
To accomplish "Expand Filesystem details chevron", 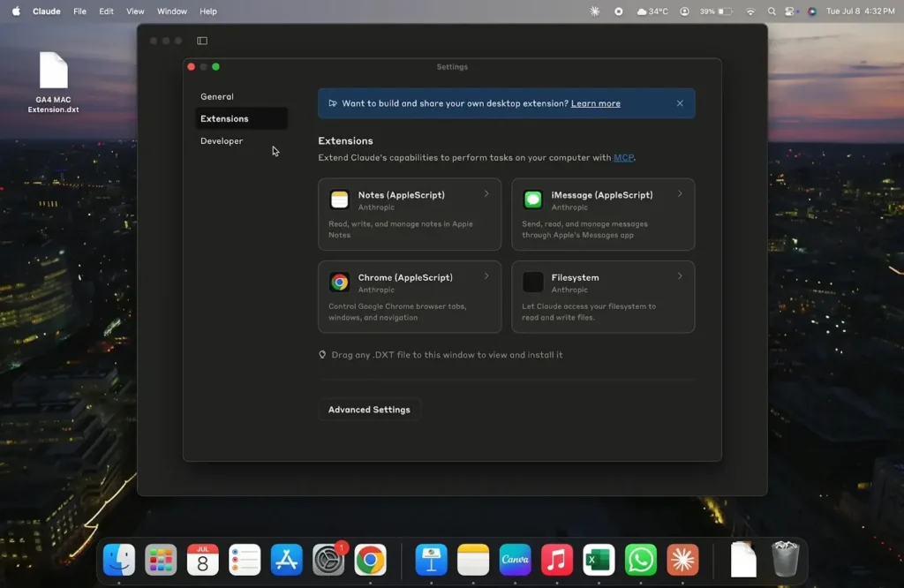I will (x=680, y=276).
